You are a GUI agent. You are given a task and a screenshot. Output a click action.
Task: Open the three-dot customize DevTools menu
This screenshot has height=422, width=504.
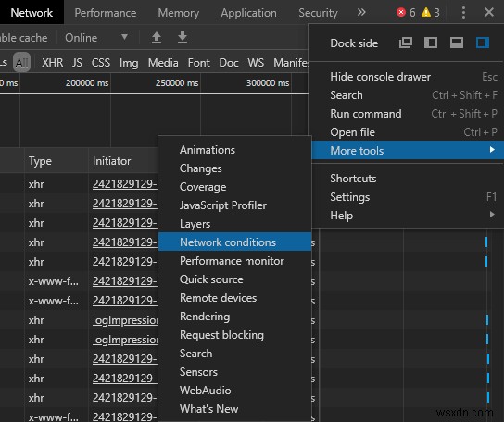click(463, 13)
